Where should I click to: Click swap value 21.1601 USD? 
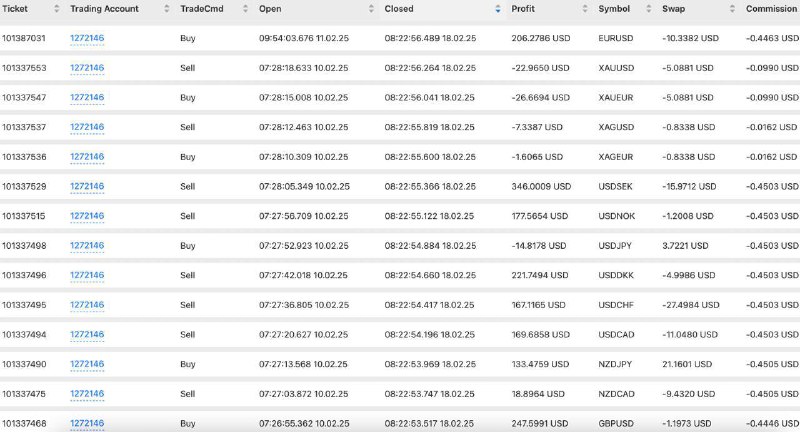tap(687, 364)
